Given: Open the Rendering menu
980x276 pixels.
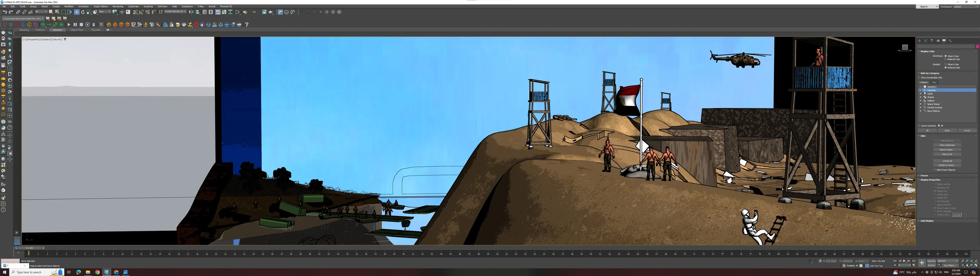Looking at the screenshot, I should pyautogui.click(x=118, y=7).
